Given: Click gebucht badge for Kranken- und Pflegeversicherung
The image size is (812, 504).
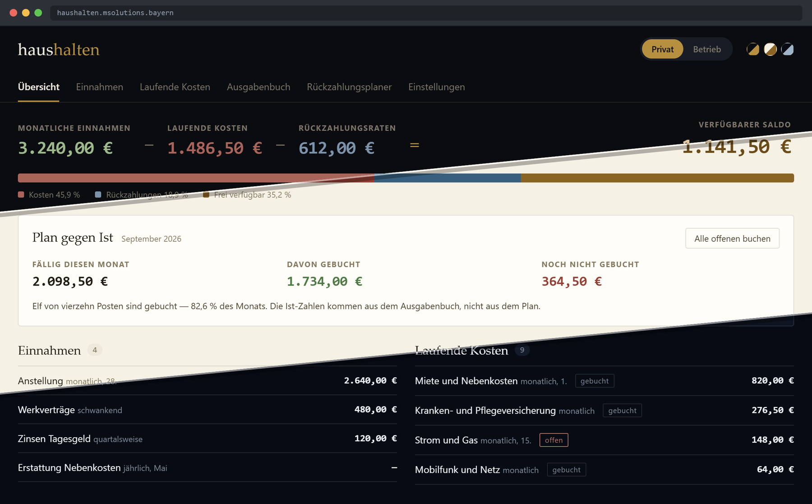Looking at the screenshot, I should pos(622,411).
